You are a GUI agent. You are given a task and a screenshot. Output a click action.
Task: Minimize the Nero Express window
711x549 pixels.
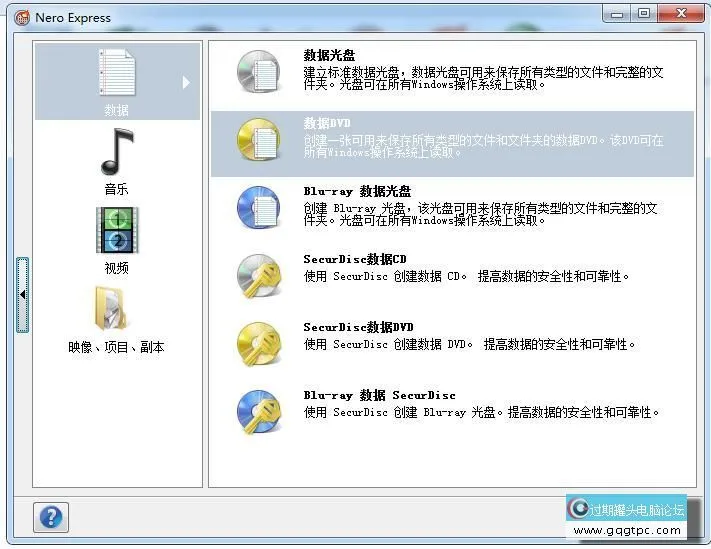(x=617, y=14)
